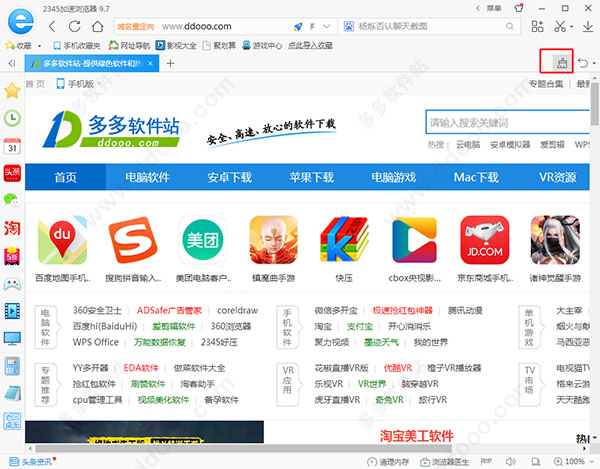
Task: Expand the 收藏 favorites dropdown arrow
Action: 39,46
